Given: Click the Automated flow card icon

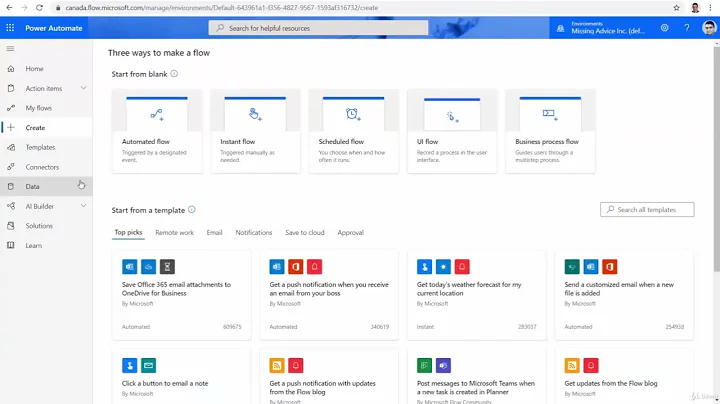Looking at the screenshot, I should (157, 114).
